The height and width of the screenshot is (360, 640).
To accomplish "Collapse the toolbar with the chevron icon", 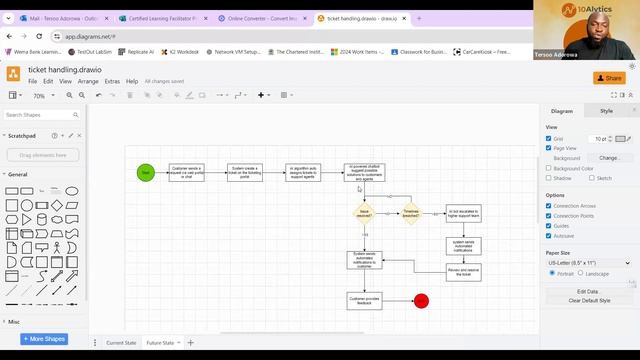I will click(x=631, y=95).
